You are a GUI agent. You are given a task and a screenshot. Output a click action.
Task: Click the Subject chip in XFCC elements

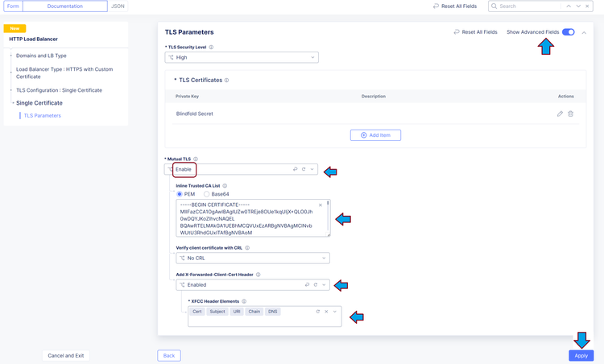tap(217, 312)
